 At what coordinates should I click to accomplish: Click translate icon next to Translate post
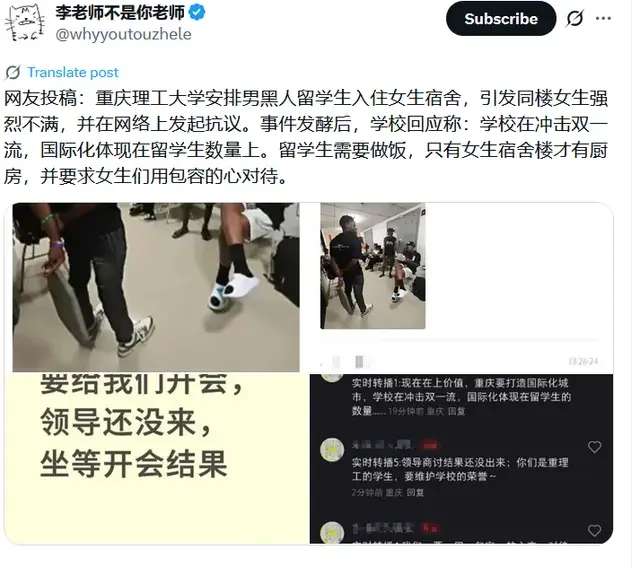[13, 72]
